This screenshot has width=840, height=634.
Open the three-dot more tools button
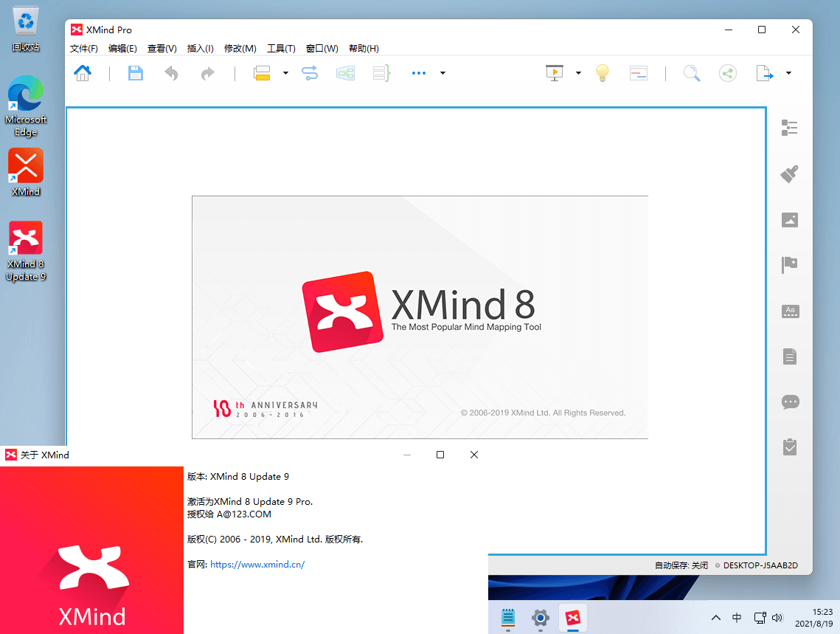(x=419, y=73)
